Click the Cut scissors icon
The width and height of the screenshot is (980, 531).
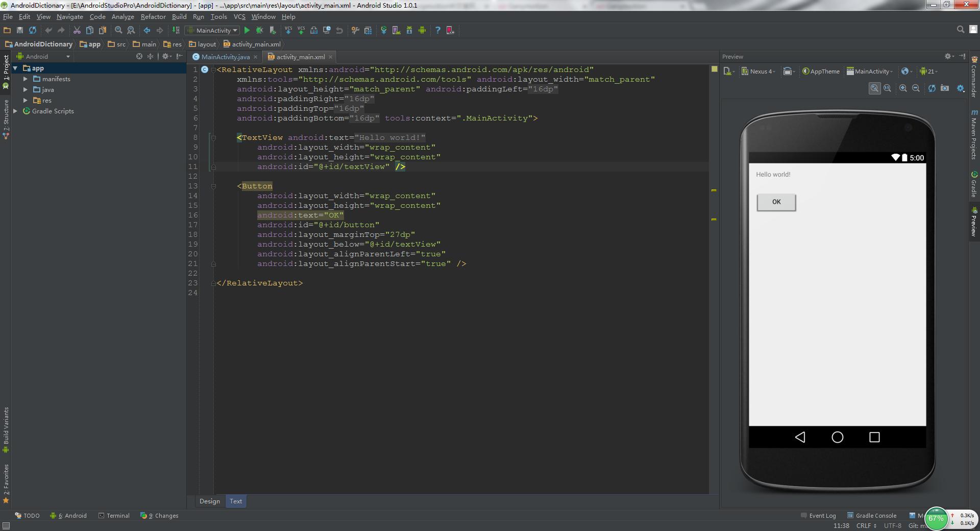pos(77,31)
